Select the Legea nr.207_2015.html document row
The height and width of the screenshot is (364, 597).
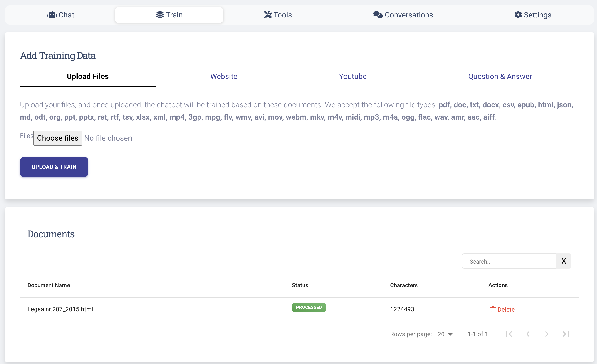point(299,309)
